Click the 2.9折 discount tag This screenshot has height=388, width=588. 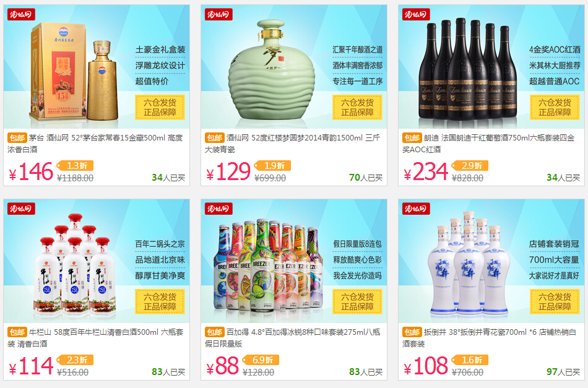pos(470,165)
